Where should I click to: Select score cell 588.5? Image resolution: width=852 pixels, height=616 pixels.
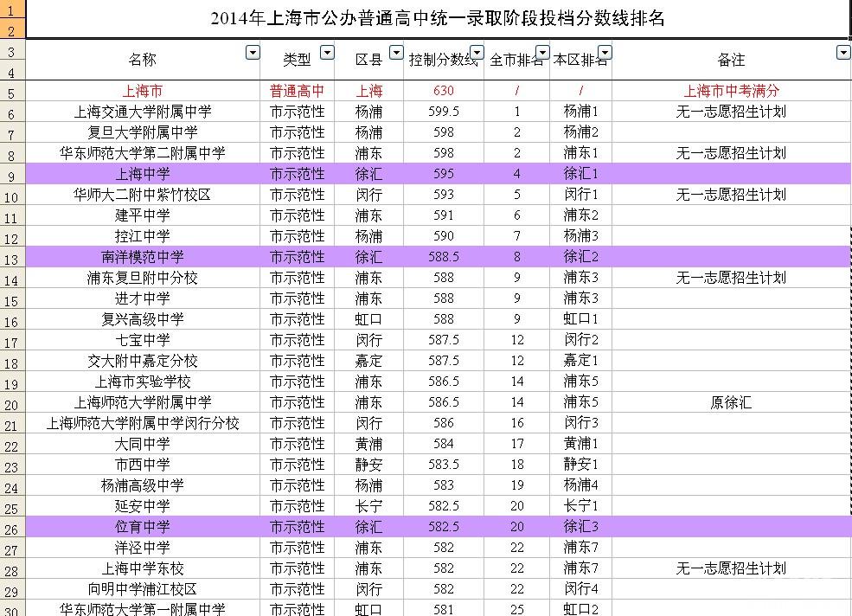[x=444, y=257]
